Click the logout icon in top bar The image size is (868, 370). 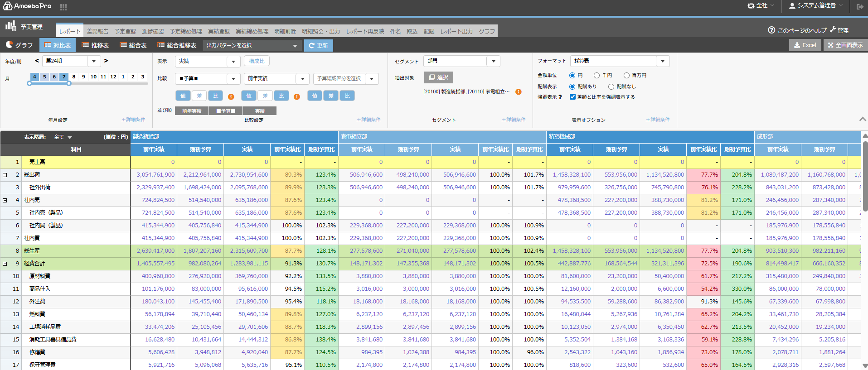point(860,6)
